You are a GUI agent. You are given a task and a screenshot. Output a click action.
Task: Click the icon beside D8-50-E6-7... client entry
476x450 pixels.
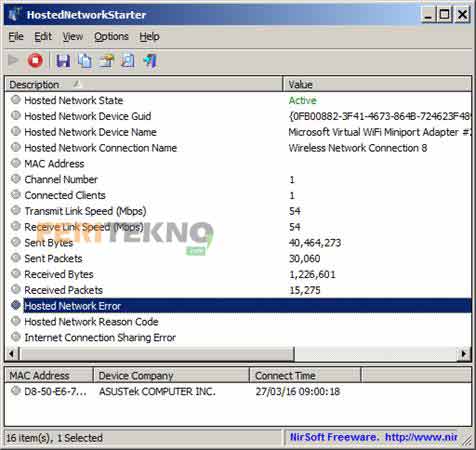point(16,391)
